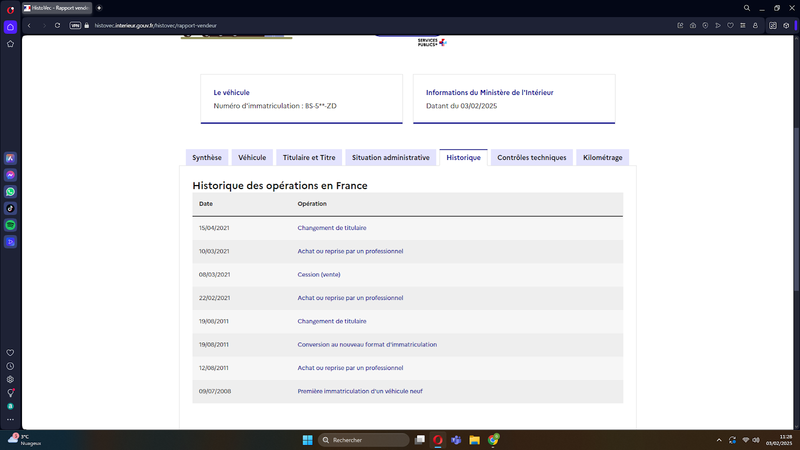Open the sidebar heart icon
Viewport: 800px width, 450px height.
pos(10,353)
